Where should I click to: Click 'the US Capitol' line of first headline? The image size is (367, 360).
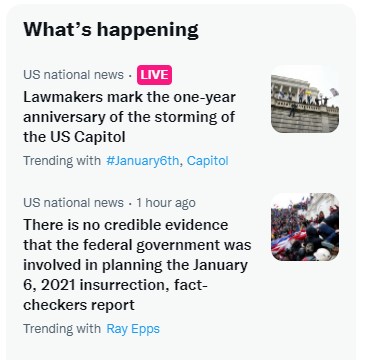pos(74,137)
